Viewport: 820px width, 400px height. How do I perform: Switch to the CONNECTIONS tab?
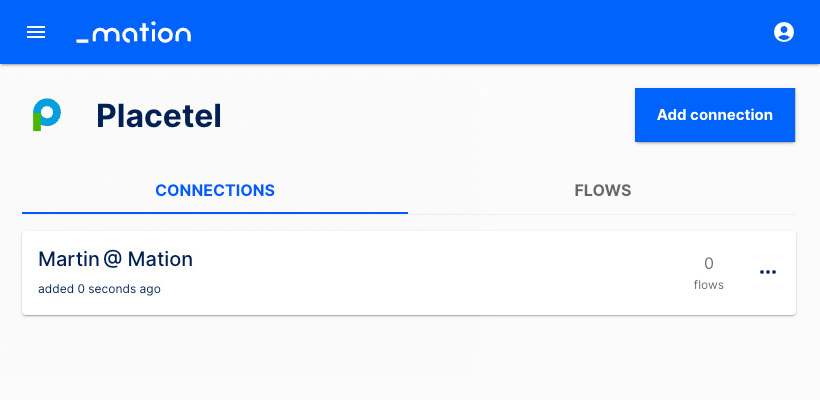tap(215, 190)
